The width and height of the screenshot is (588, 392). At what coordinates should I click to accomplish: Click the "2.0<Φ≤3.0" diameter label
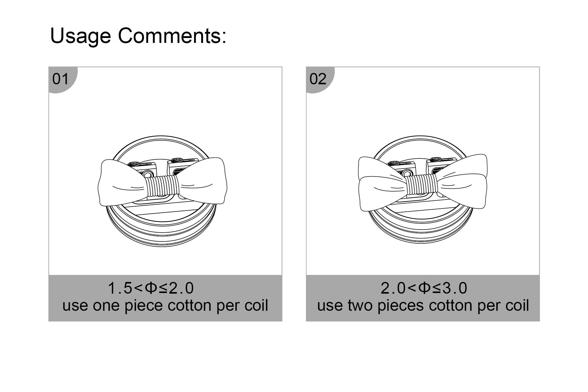424,288
